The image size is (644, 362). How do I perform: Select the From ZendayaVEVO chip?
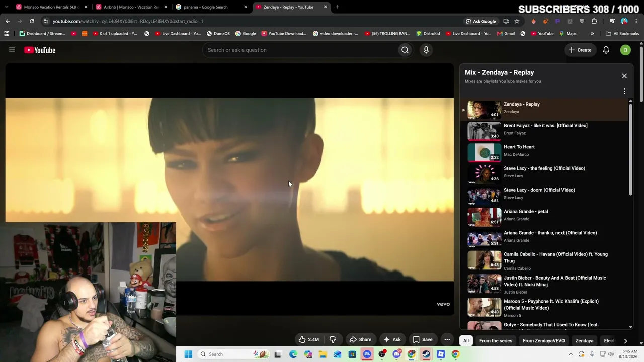point(544,341)
